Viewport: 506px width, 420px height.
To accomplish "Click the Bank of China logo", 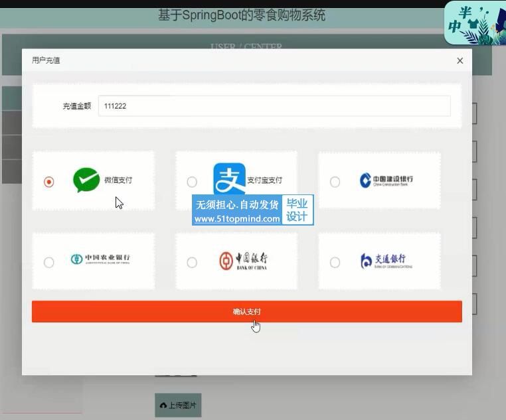I will pos(243,260).
